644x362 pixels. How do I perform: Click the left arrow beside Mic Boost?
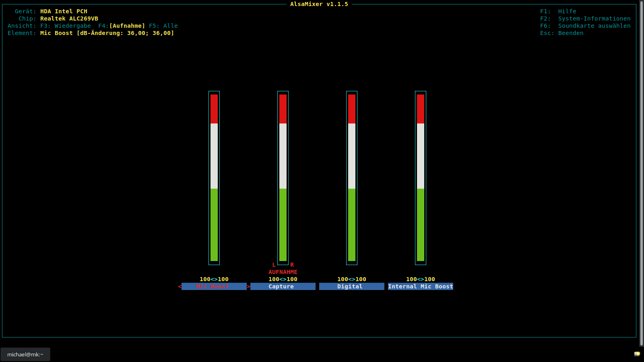(180, 286)
